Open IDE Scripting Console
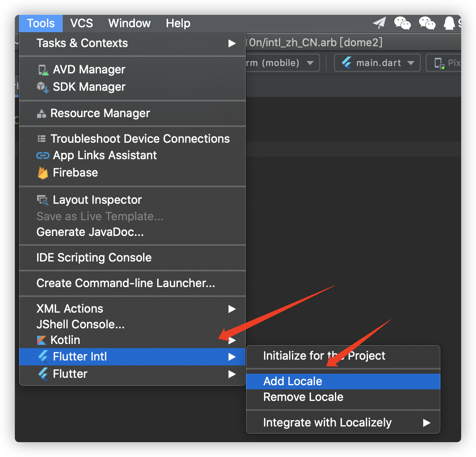Image resolution: width=476 pixels, height=457 pixels. coord(132,258)
